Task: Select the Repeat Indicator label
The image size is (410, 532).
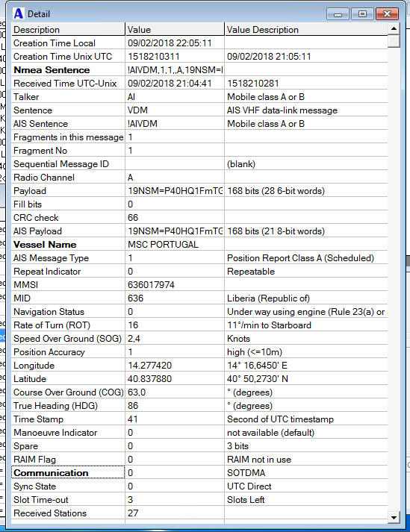Action: [47, 272]
